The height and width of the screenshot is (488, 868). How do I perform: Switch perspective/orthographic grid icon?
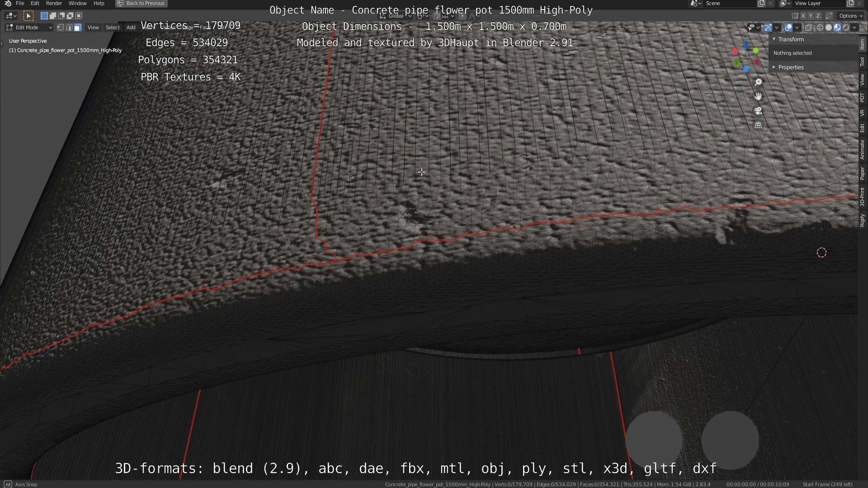pos(758,125)
